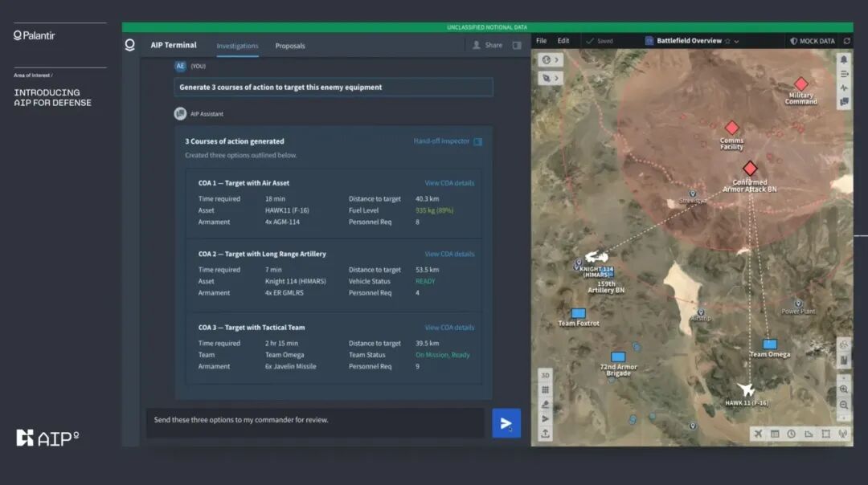This screenshot has width=868, height=485.
Task: Click the Airstrip location pin
Action: tap(701, 312)
